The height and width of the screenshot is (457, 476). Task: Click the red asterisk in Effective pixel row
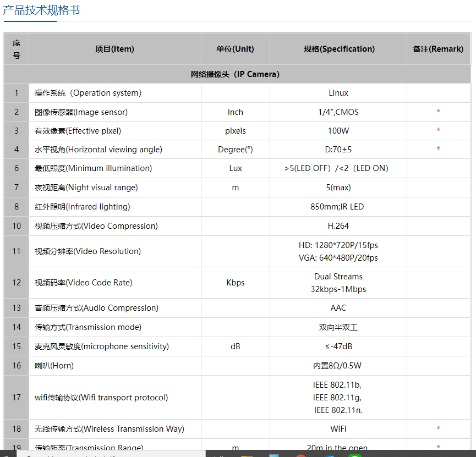point(438,131)
